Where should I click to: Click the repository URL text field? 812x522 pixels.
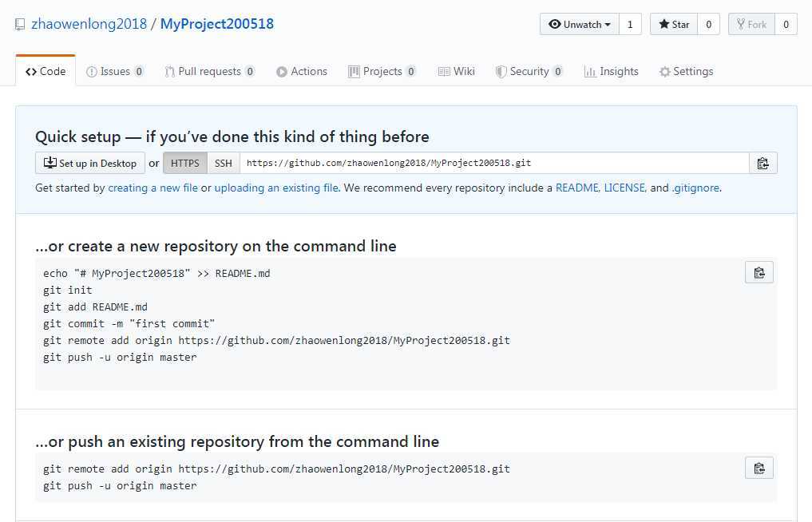[x=494, y=164]
